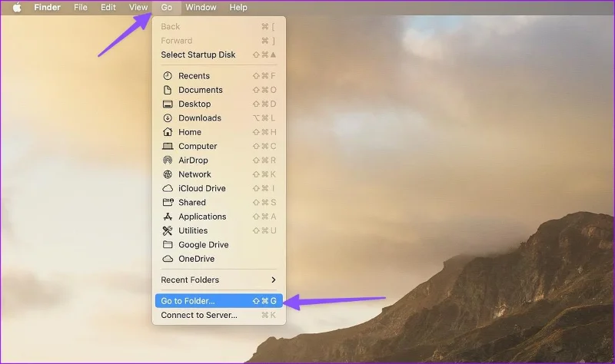This screenshot has width=615, height=364.
Task: Select the Computer label
Action: [x=198, y=146]
